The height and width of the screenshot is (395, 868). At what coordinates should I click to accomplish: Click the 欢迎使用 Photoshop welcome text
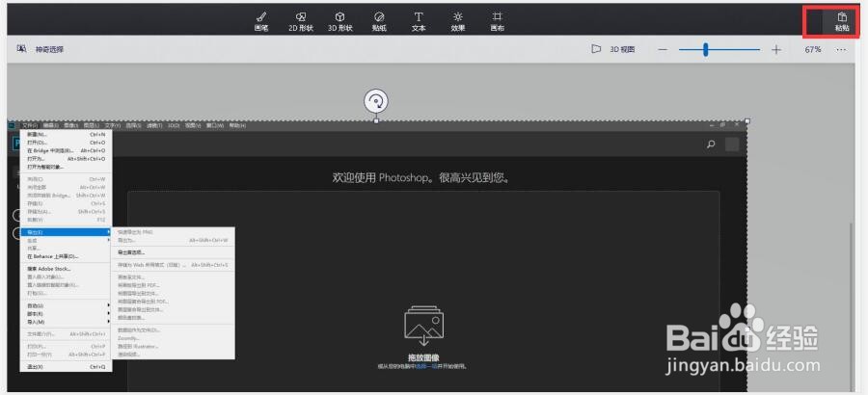[x=420, y=178]
